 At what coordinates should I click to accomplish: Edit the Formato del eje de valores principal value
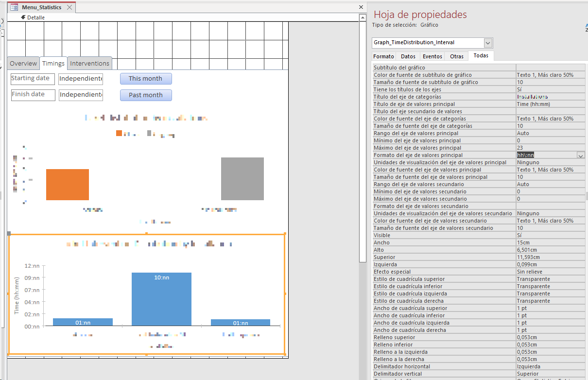(x=546, y=155)
